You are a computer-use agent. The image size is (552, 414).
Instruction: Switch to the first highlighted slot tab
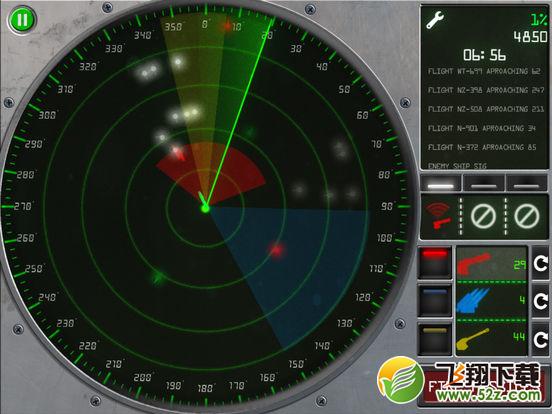[x=441, y=183]
